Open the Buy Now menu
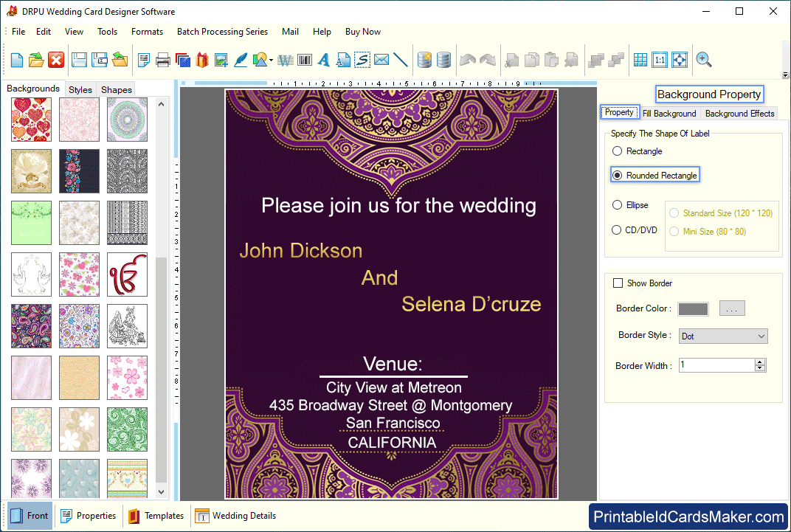This screenshot has width=791, height=532. coord(363,32)
